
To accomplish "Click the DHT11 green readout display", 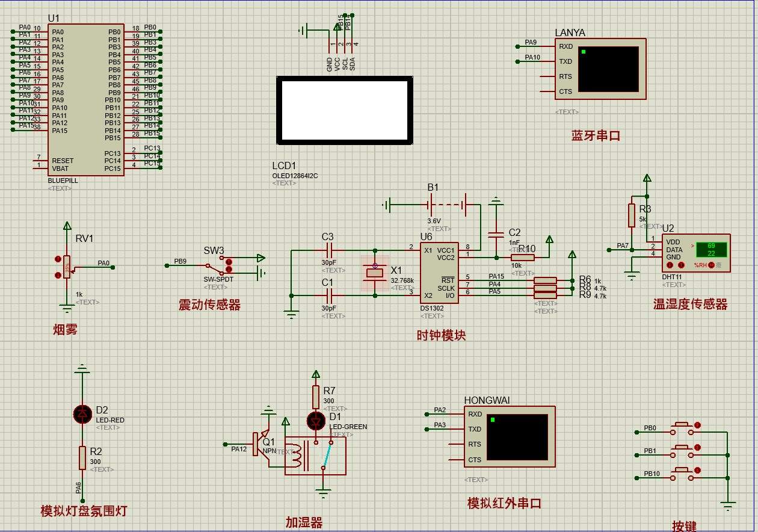I will tap(711, 249).
